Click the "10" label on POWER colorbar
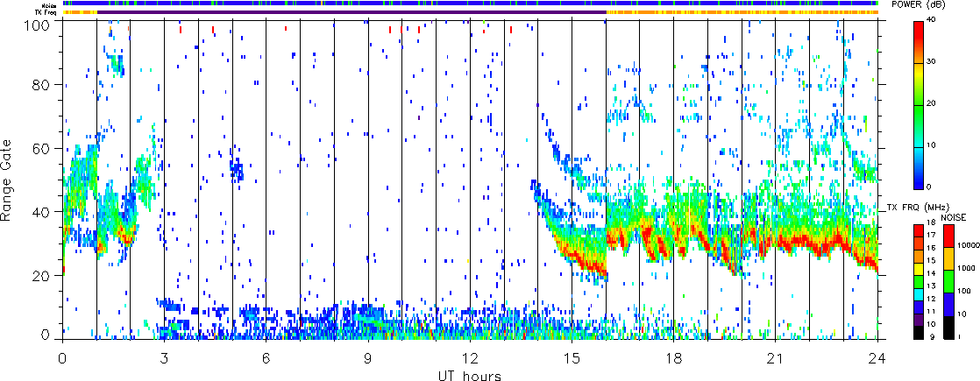The image size is (980, 381). click(x=931, y=145)
